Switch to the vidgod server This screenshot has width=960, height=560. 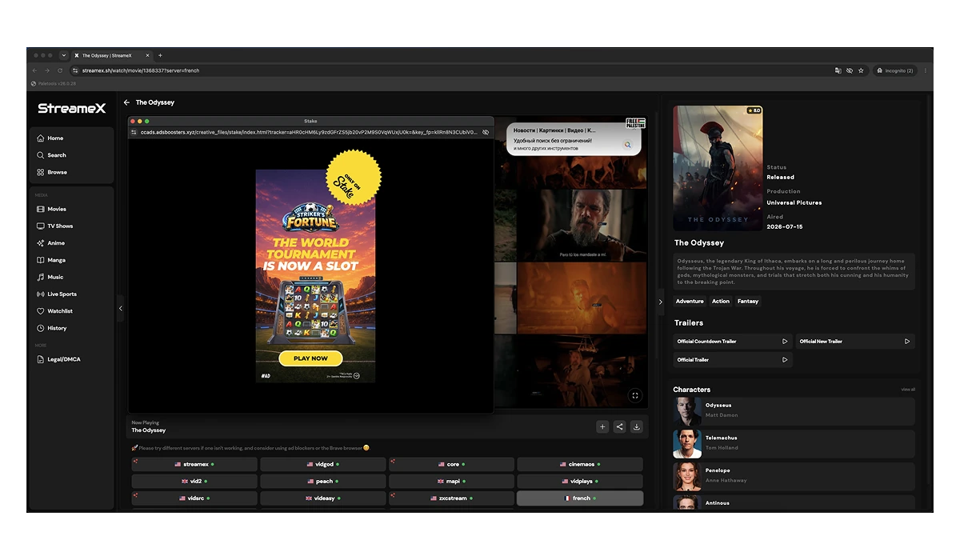click(323, 464)
